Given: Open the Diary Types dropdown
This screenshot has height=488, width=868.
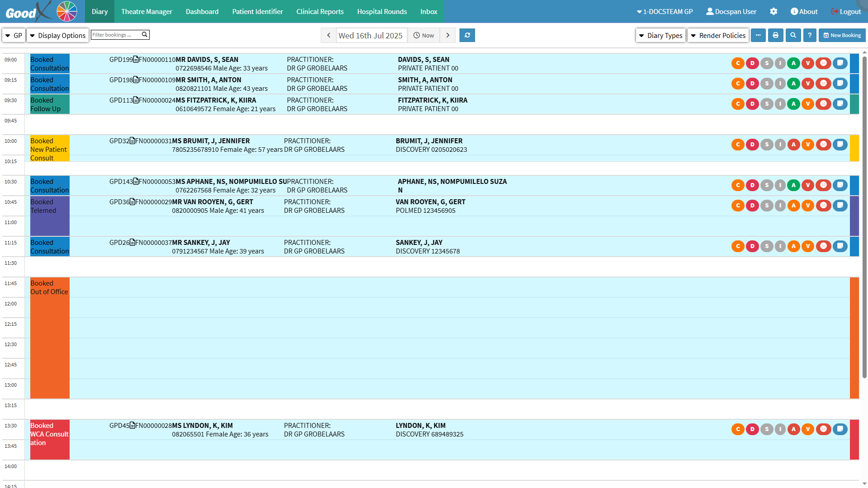Looking at the screenshot, I should point(660,35).
